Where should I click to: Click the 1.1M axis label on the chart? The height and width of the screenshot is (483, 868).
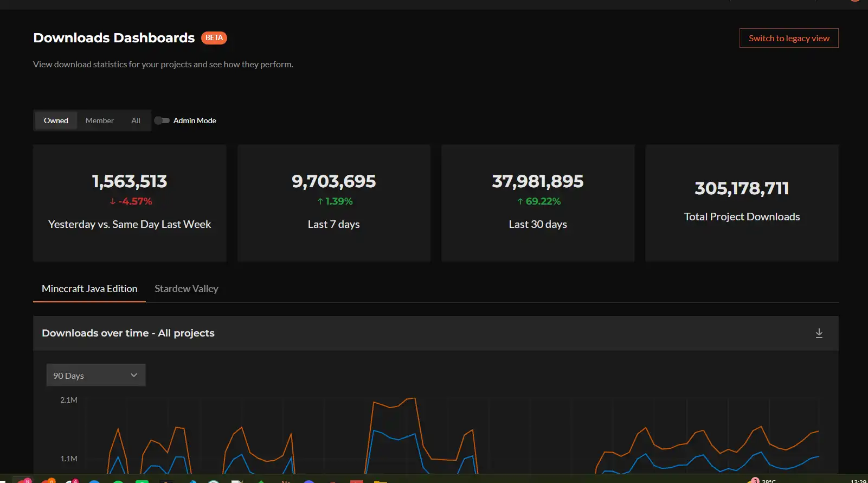coord(69,459)
